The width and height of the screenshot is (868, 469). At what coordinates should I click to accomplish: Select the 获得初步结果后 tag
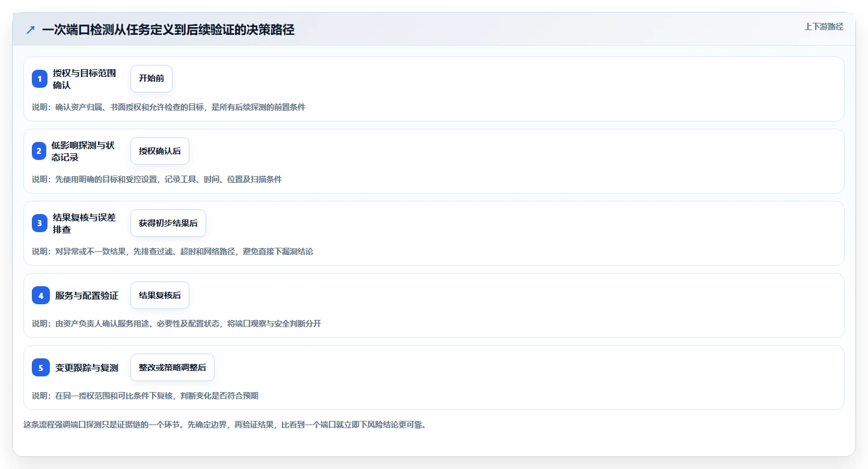[x=168, y=223]
